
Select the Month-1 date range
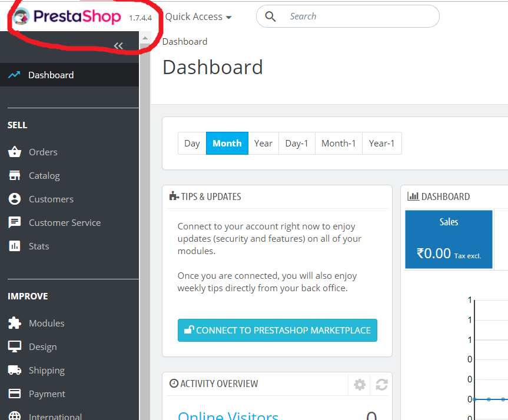click(x=338, y=143)
